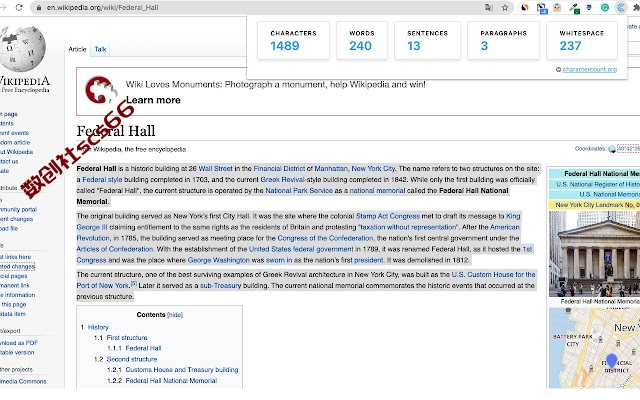Viewport: 640px width, 400px height.
Task: Open the charactercount.org link
Action: [590, 69]
